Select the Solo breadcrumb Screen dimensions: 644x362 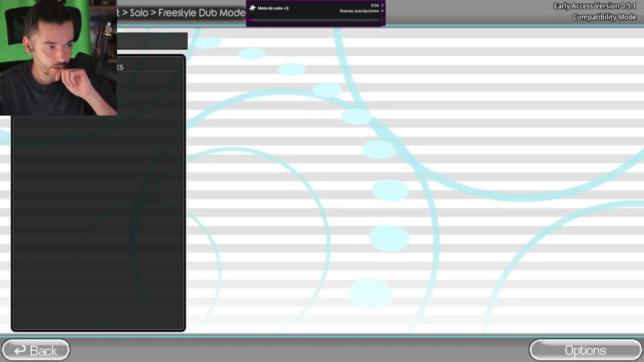pos(139,13)
